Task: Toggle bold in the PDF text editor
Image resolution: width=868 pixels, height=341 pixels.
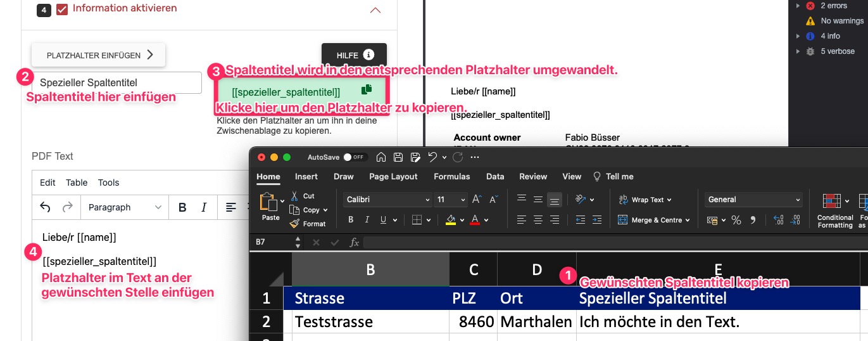Action: 182,207
